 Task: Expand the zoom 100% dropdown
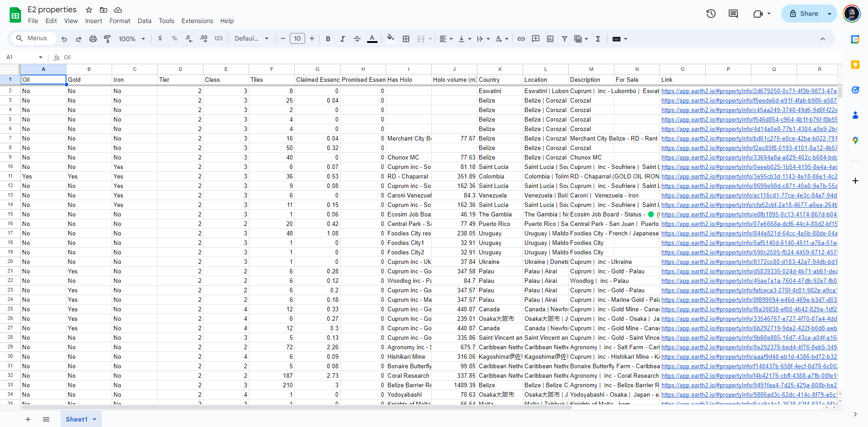[x=132, y=39]
